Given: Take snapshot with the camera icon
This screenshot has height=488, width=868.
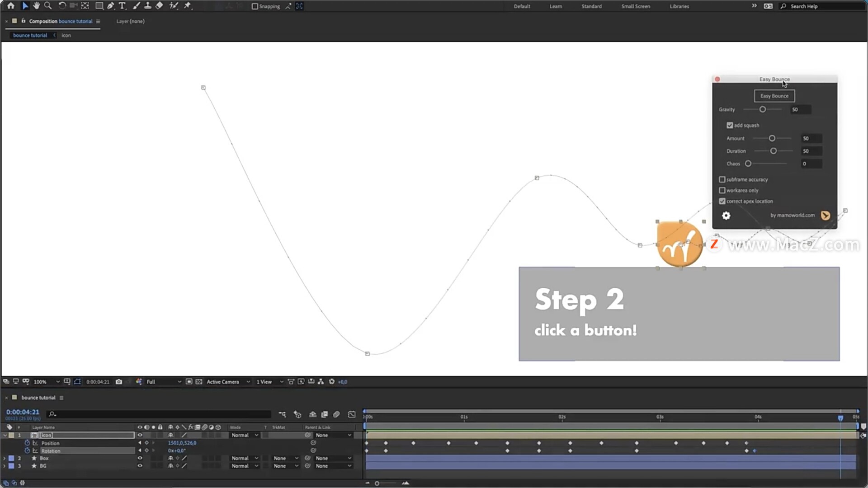Looking at the screenshot, I should [x=119, y=382].
